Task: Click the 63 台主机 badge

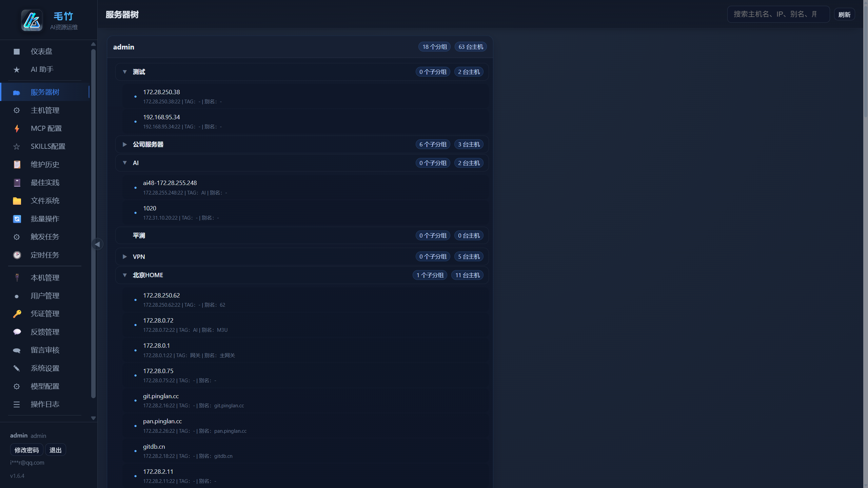Action: (471, 47)
